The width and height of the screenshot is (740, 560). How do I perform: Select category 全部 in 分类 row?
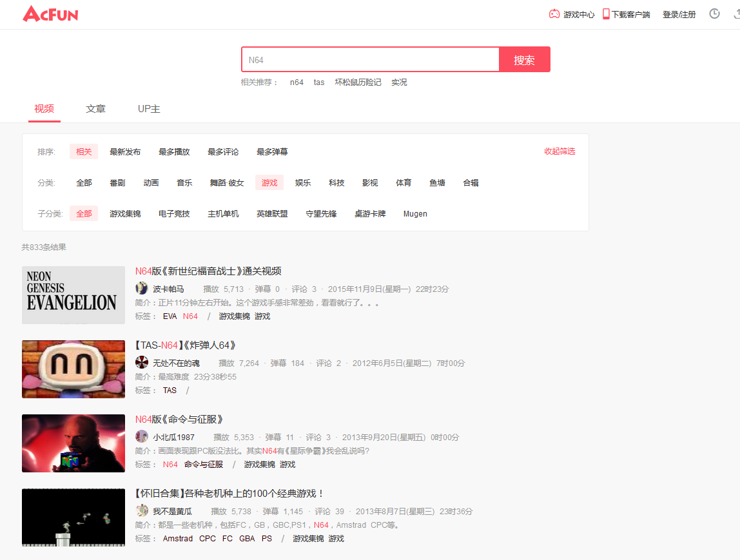pyautogui.click(x=84, y=183)
